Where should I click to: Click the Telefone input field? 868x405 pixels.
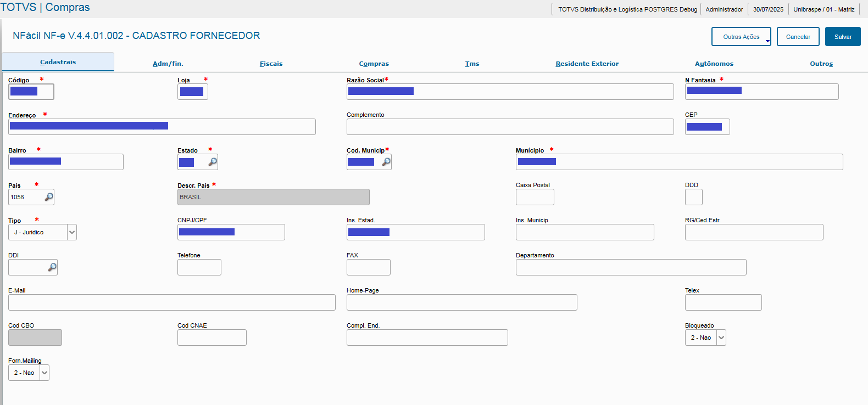coord(199,267)
